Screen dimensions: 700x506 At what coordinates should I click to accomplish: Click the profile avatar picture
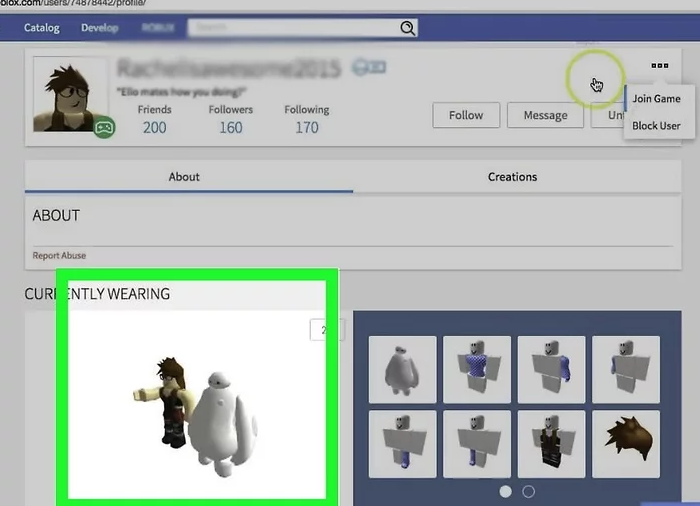click(x=70, y=95)
